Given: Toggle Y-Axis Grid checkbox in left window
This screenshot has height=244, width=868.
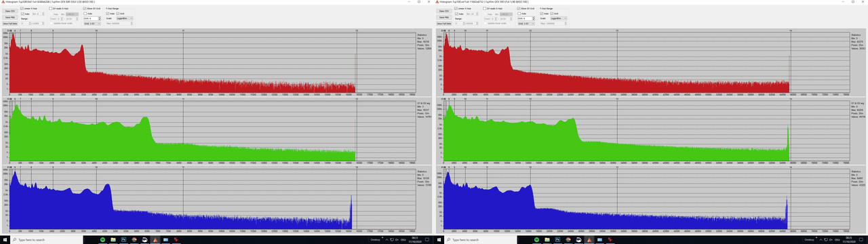Looking at the screenshot, I should (118, 14).
